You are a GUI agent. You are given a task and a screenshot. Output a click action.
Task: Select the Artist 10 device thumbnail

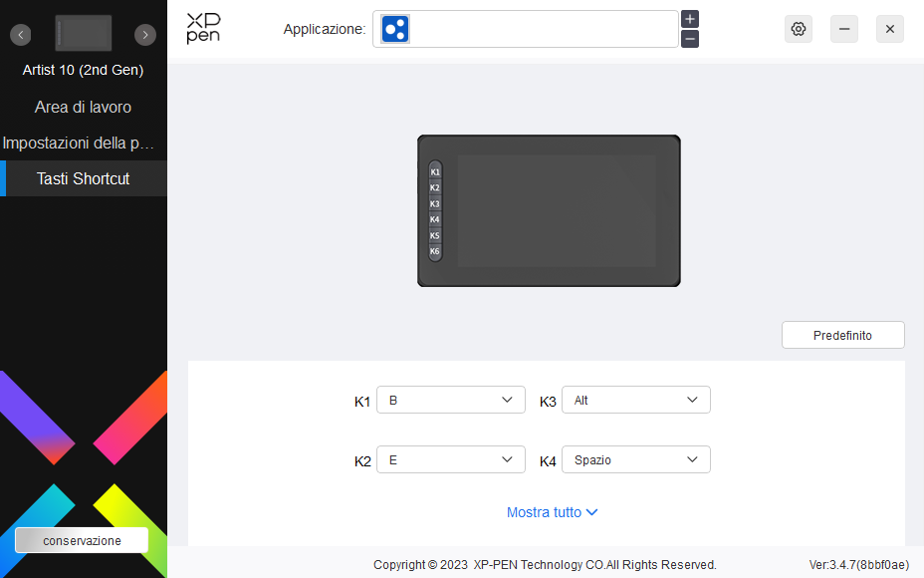coord(84,34)
